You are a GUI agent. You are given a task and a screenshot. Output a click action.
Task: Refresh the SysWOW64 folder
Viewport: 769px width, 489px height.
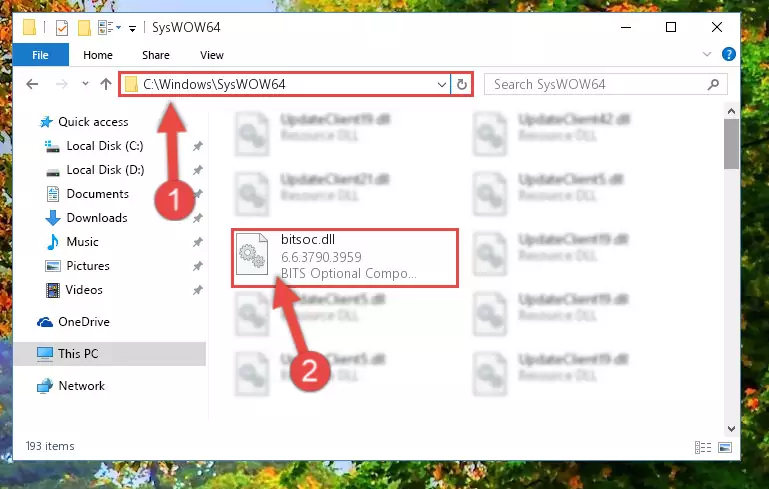pos(461,84)
